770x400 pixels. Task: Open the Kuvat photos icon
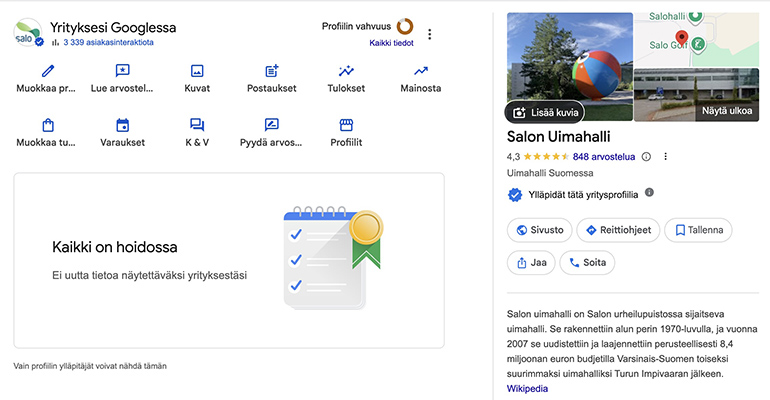pyautogui.click(x=197, y=71)
